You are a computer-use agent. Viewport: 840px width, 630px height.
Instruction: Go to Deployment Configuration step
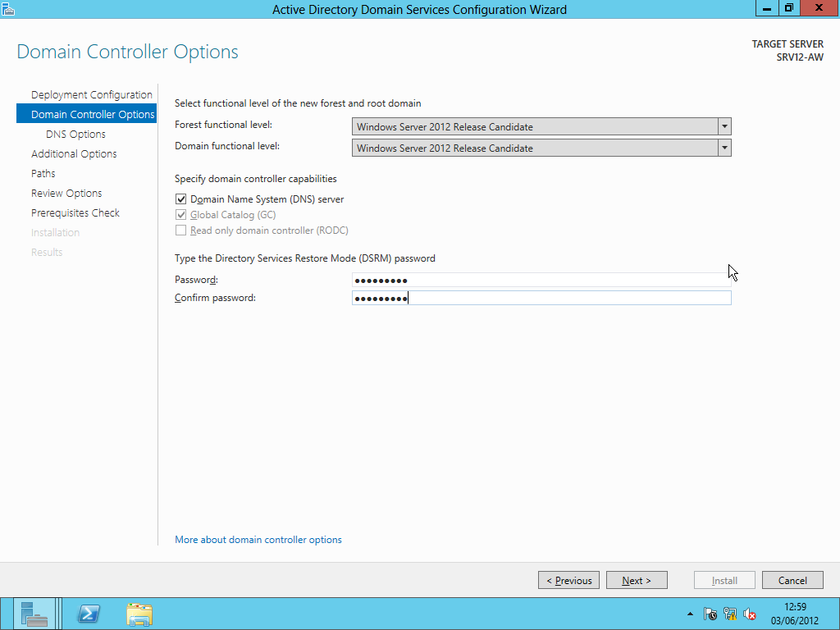click(x=92, y=95)
